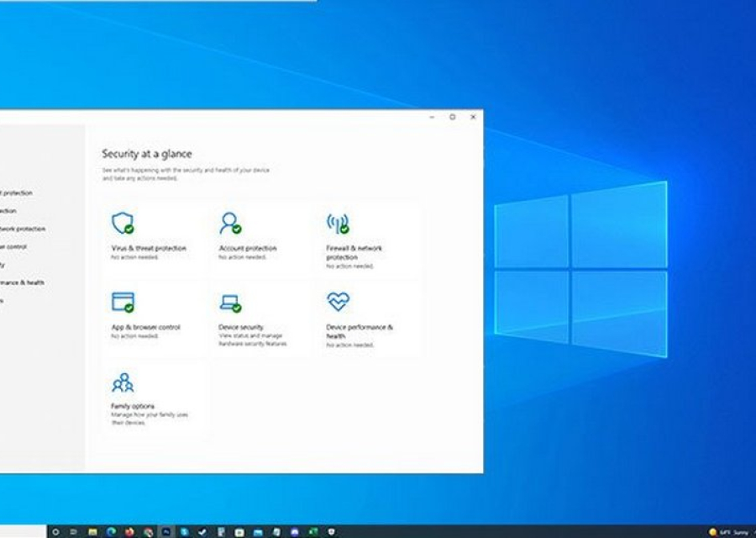
Task: Open Excel from the taskbar
Action: (x=313, y=532)
